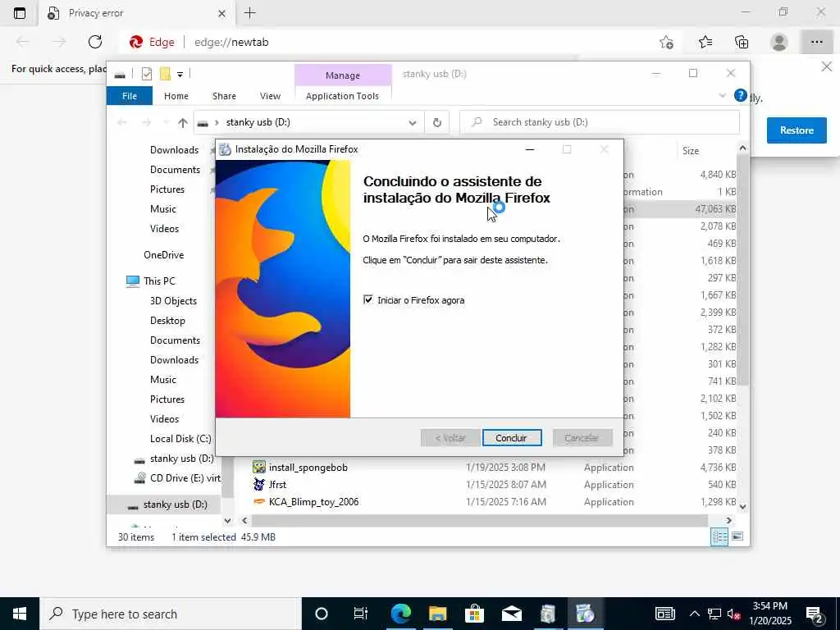
Task: Open quick access toolbar customize dropdown
Action: click(x=180, y=75)
